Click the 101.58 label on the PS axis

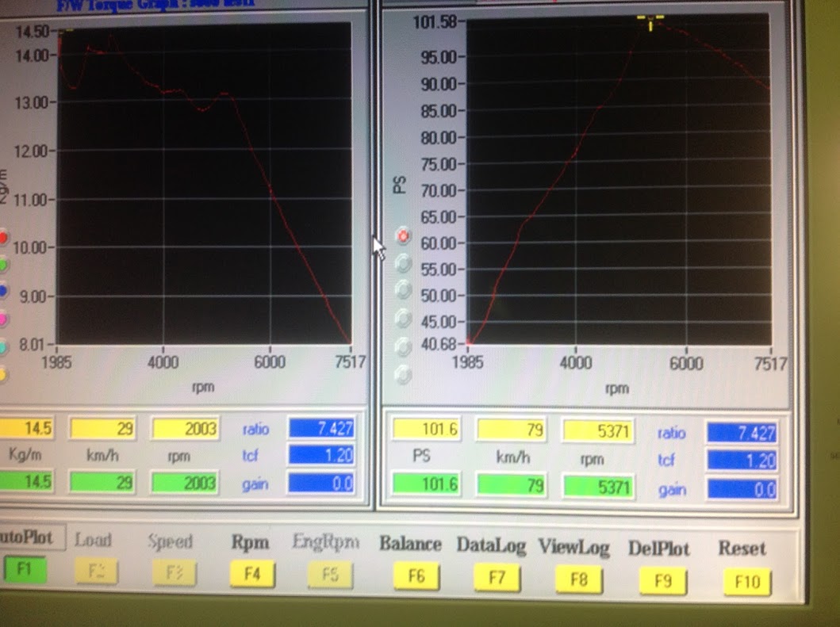click(x=435, y=22)
